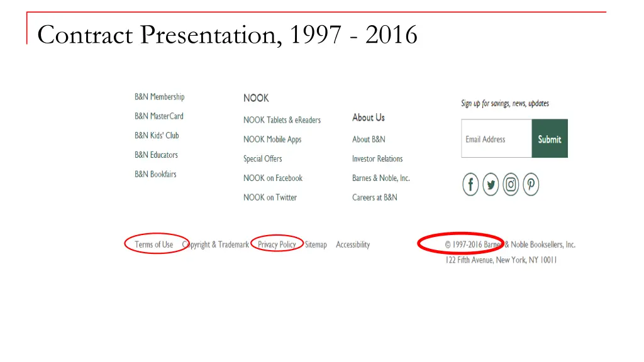The image size is (644, 362).
Task: Click the Contract Presentation slide title
Action: pyautogui.click(x=227, y=35)
